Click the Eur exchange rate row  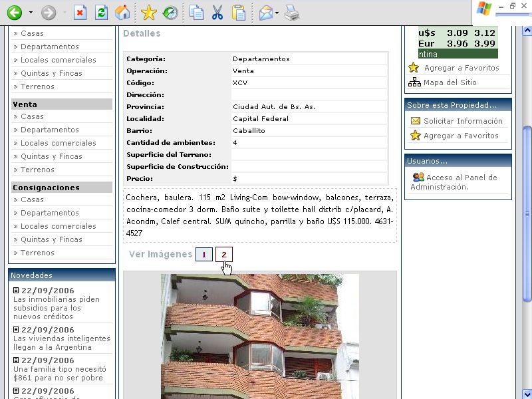click(457, 43)
